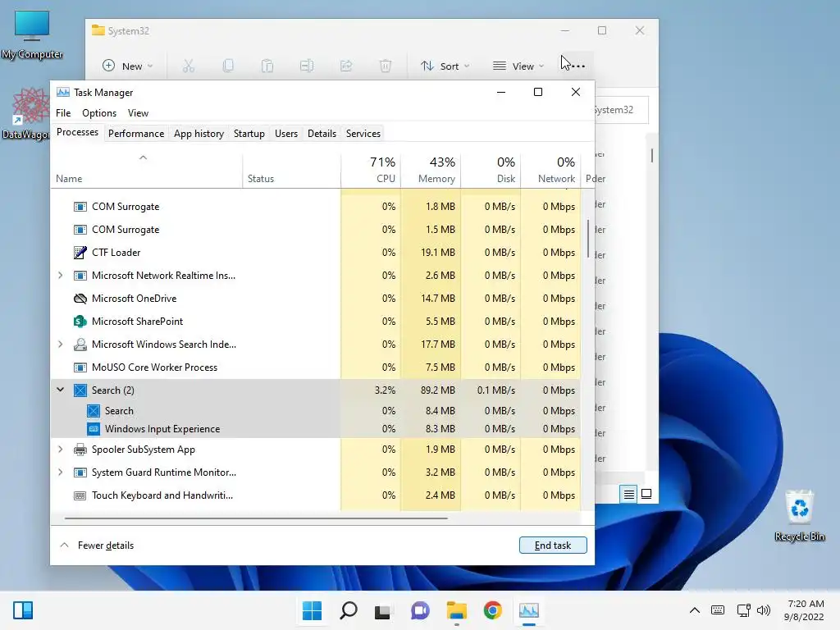The height and width of the screenshot is (630, 840).
Task: Open network status icon in system tray
Action: [x=743, y=610]
